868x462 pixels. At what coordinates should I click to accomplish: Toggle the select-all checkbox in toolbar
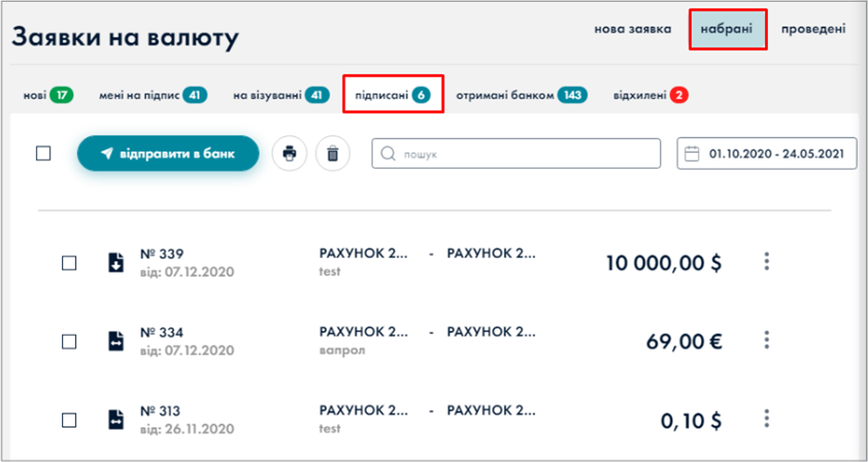point(44,154)
